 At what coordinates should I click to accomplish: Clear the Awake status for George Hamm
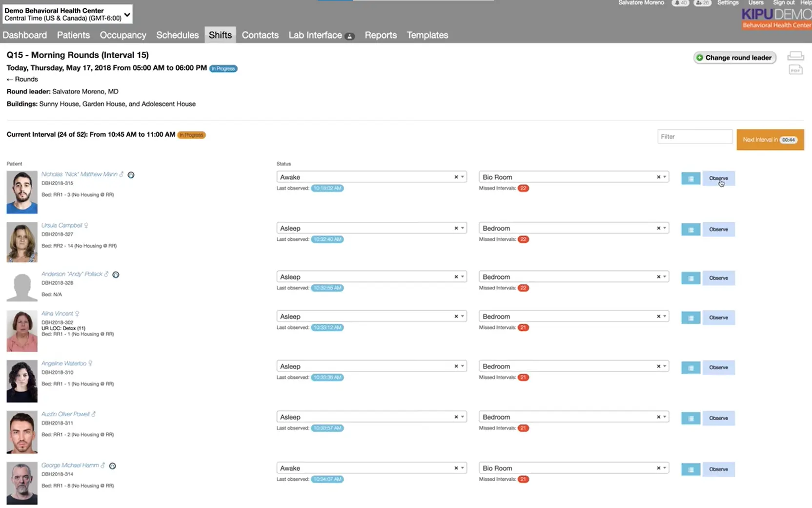(456, 468)
